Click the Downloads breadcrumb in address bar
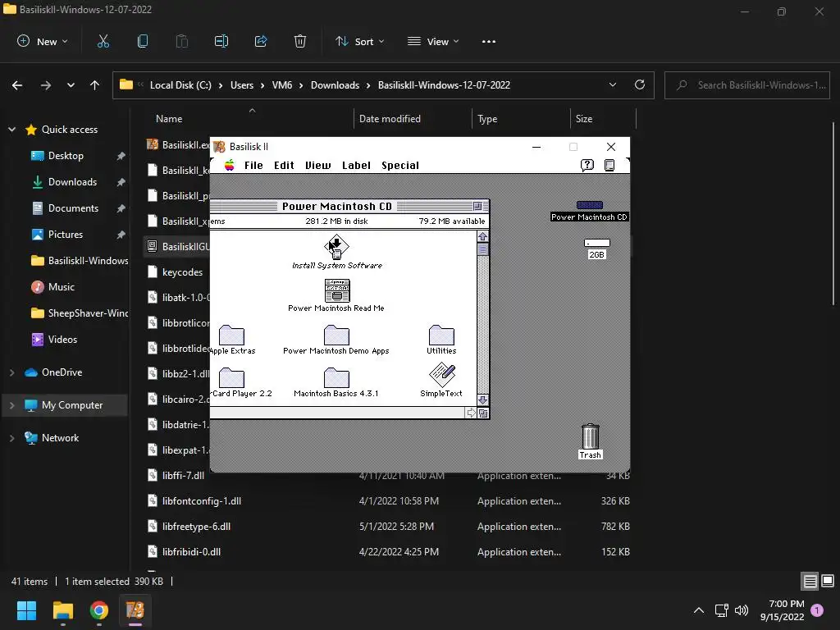 (x=335, y=85)
